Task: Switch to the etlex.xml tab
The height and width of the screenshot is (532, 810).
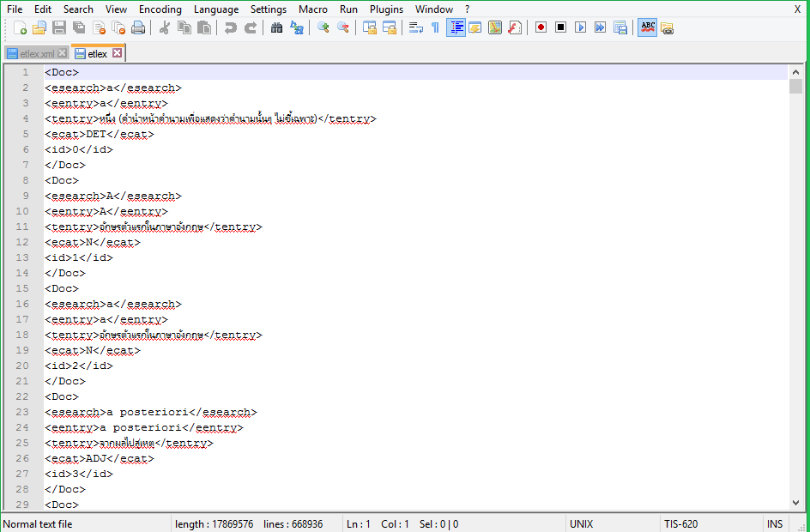Action: tap(37, 54)
